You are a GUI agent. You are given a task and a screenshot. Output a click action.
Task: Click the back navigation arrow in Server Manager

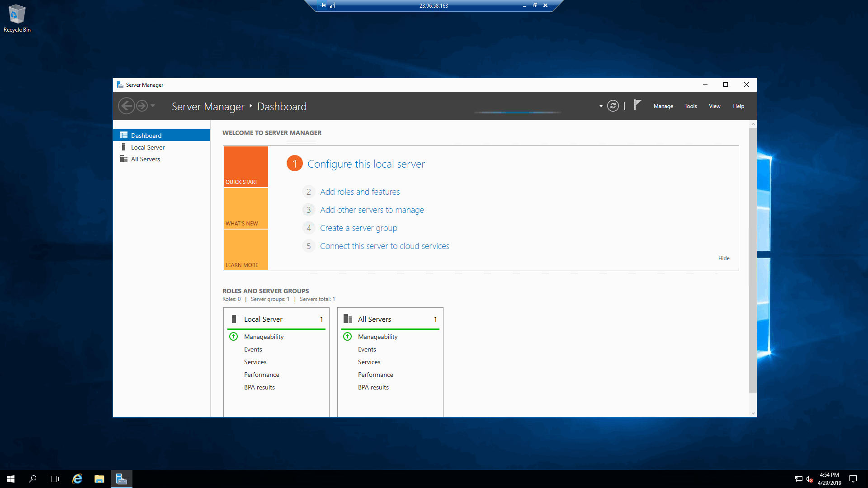point(127,106)
